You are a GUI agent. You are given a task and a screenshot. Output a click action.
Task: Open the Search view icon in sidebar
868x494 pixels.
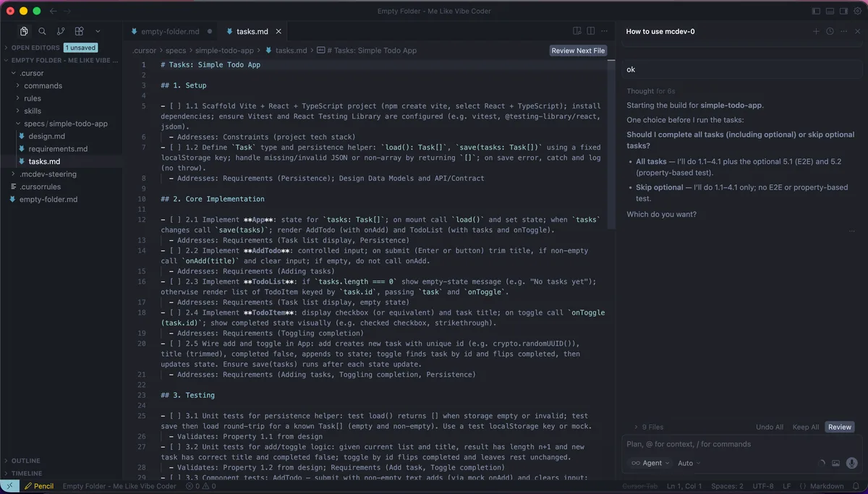tap(42, 31)
